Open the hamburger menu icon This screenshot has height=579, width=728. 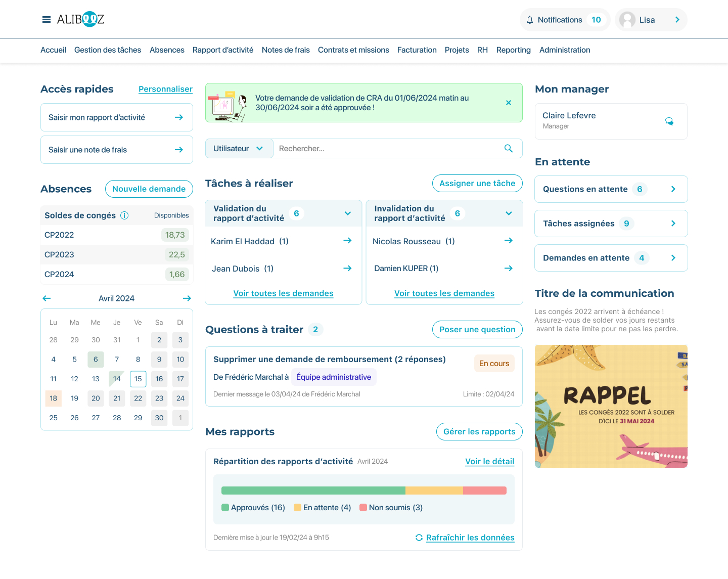pos(47,20)
